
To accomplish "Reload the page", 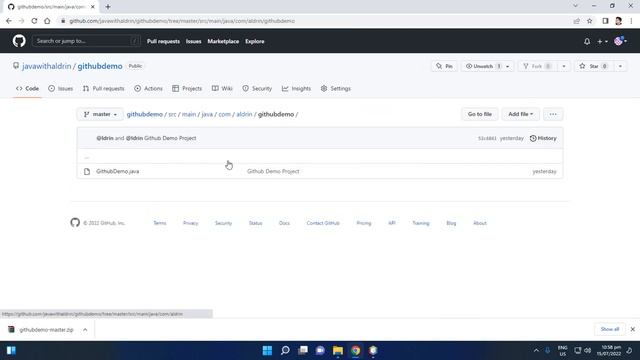I will 34,21.
